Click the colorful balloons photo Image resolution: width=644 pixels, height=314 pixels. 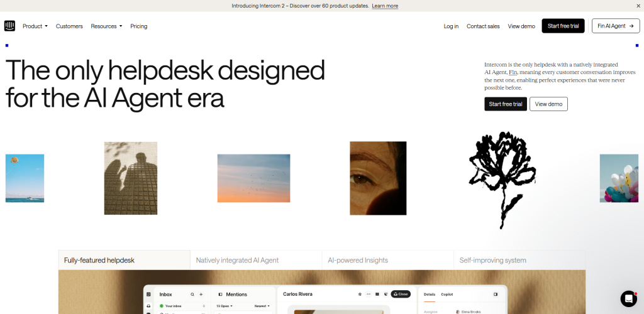point(619,178)
